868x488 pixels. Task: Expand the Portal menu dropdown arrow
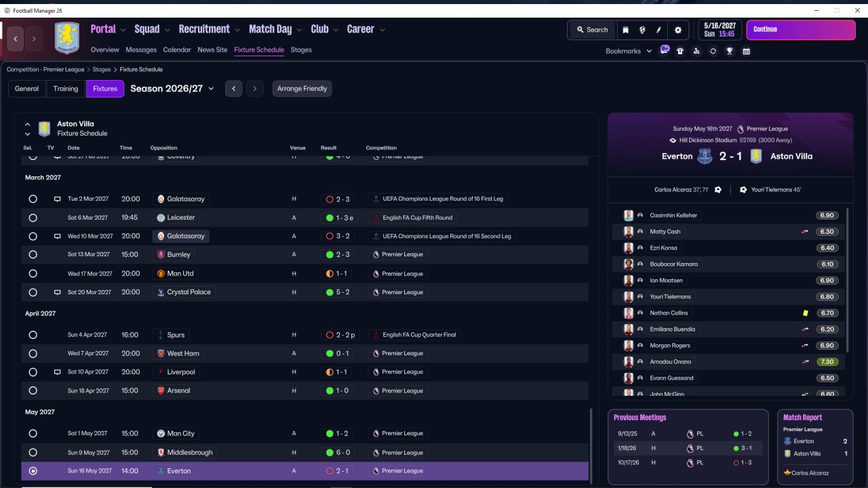click(123, 30)
